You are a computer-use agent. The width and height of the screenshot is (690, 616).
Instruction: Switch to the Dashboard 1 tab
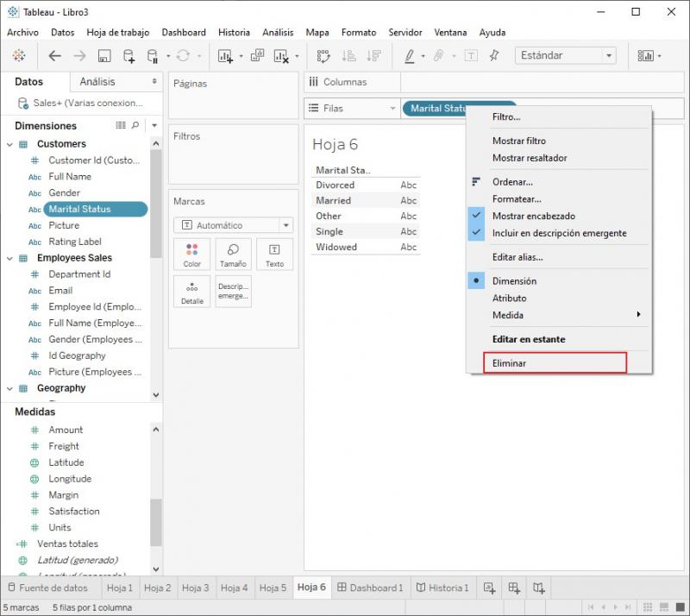click(x=370, y=588)
